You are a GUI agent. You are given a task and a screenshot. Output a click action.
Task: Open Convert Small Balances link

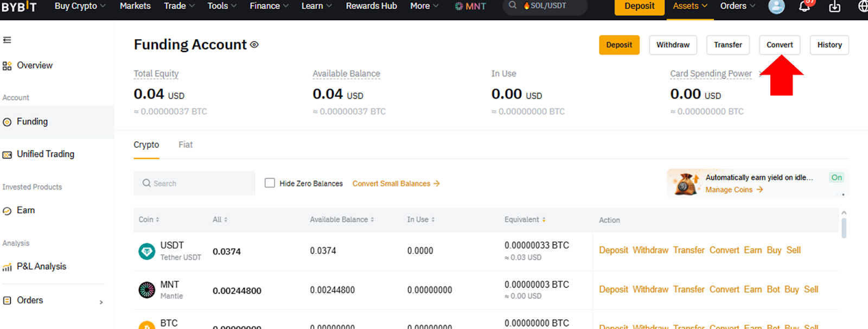(x=396, y=184)
